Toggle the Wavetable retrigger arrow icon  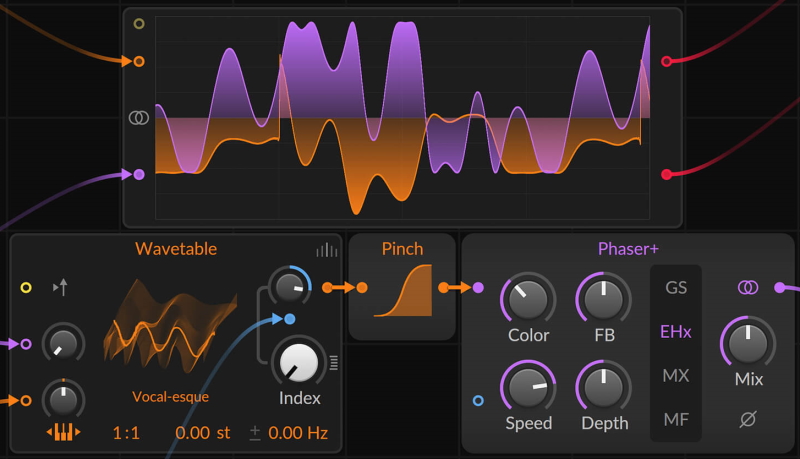click(60, 287)
